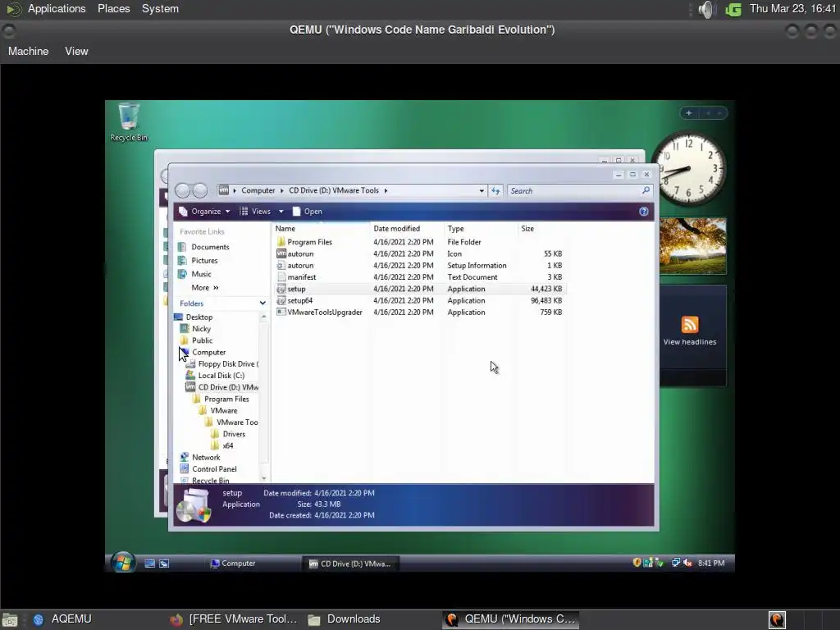Click the sidebar add gadget plus button

tap(689, 113)
